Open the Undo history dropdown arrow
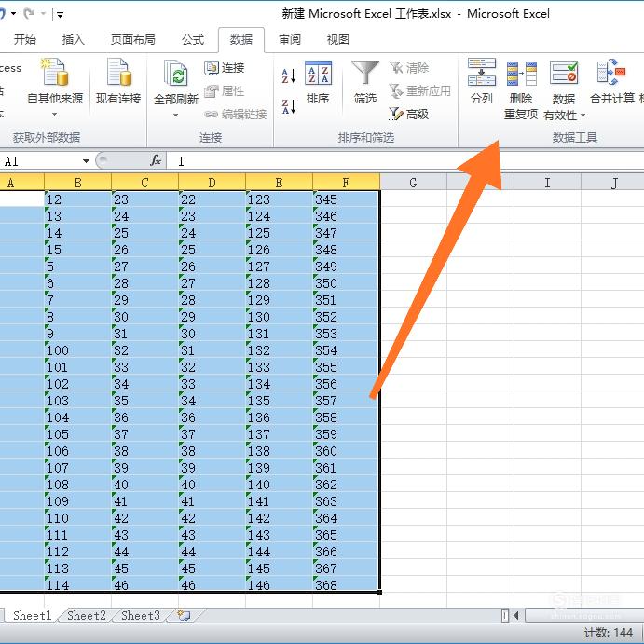Screen dimensions: 644x644 click(14, 14)
